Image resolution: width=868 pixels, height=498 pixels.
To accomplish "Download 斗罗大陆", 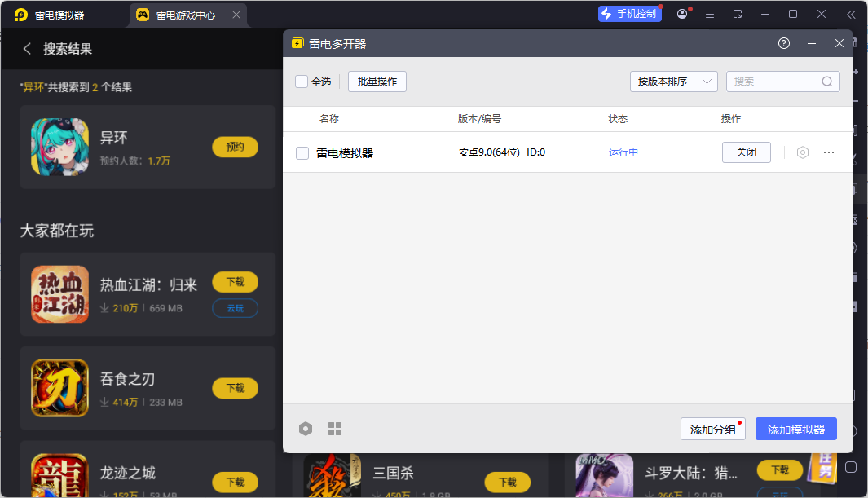I will (x=780, y=470).
